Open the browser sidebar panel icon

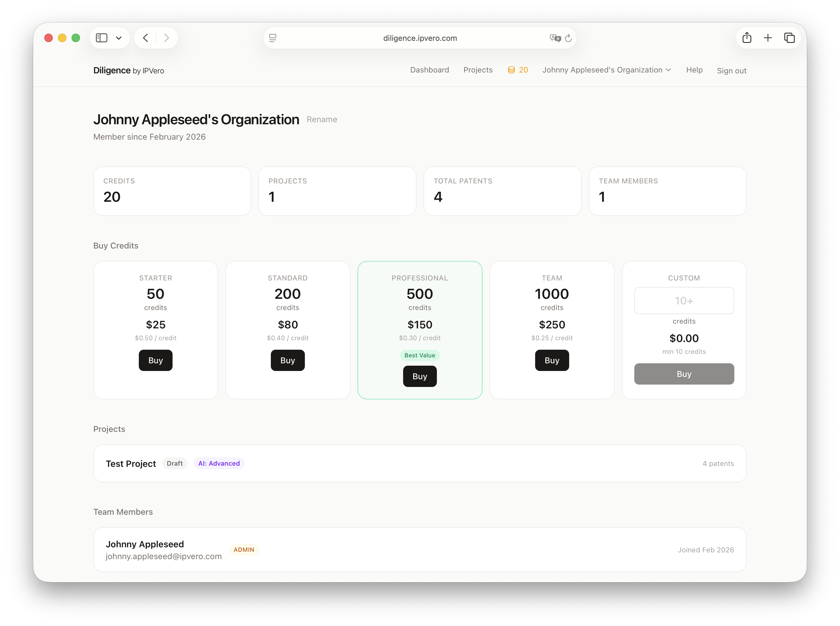(x=101, y=38)
